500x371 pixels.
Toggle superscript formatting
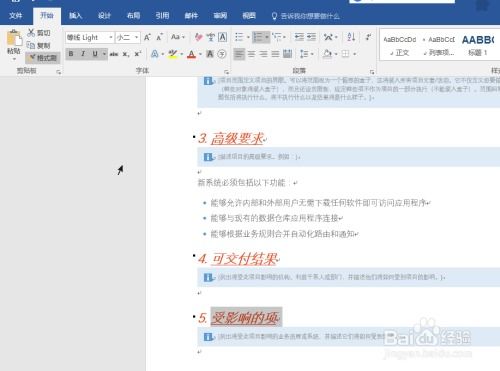tap(138, 54)
